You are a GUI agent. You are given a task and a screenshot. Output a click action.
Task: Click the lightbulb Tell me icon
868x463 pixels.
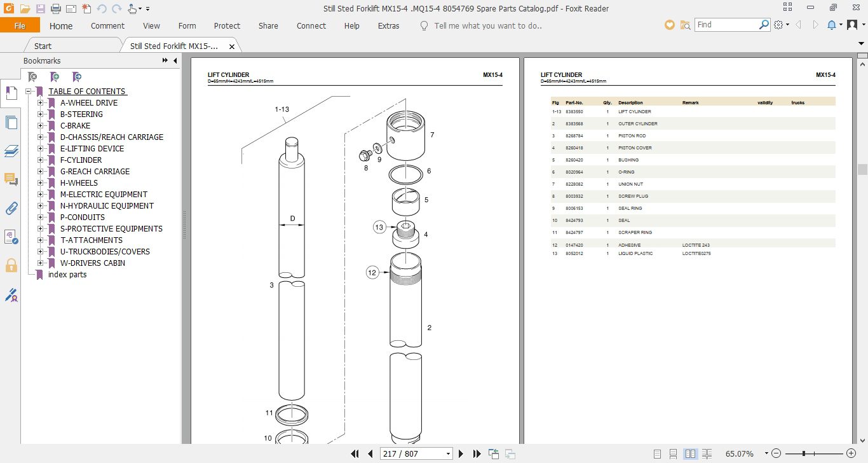[424, 25]
